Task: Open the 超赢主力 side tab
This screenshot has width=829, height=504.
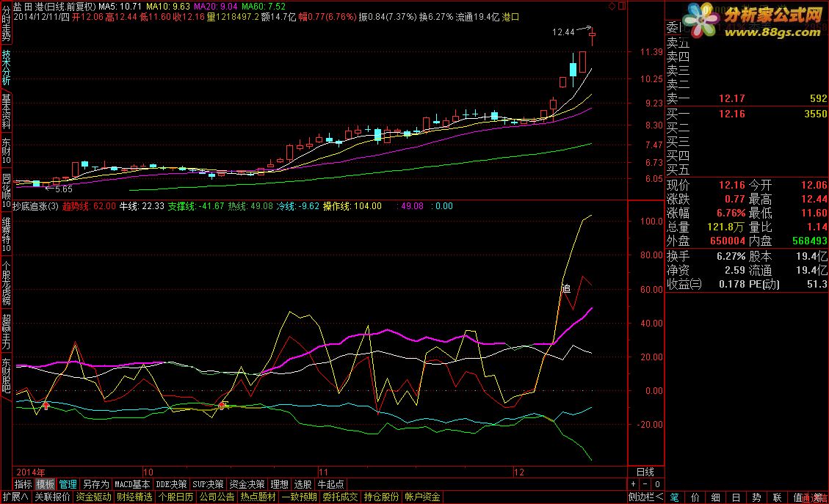Action: [x=6, y=332]
